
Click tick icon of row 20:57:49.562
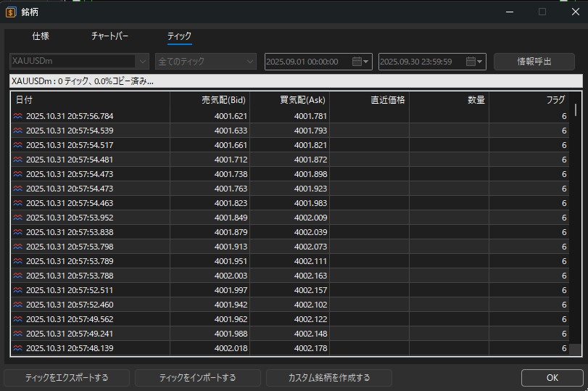[x=17, y=319]
